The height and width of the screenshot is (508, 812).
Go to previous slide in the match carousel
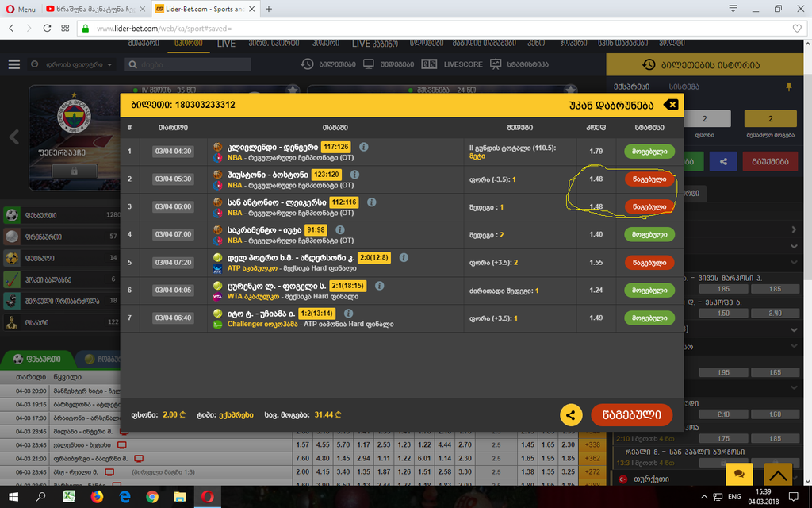(x=14, y=137)
